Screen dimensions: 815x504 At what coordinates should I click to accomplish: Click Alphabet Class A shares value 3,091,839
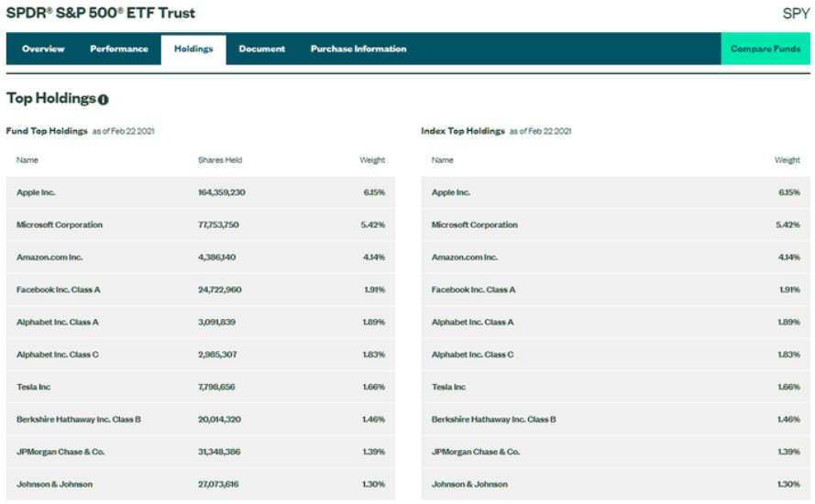pyautogui.click(x=216, y=323)
